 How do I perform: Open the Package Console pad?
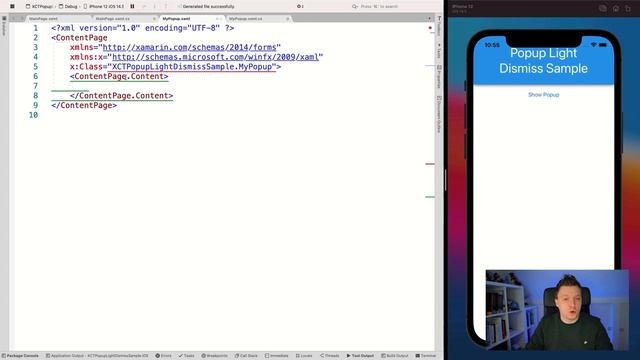click(x=20, y=356)
